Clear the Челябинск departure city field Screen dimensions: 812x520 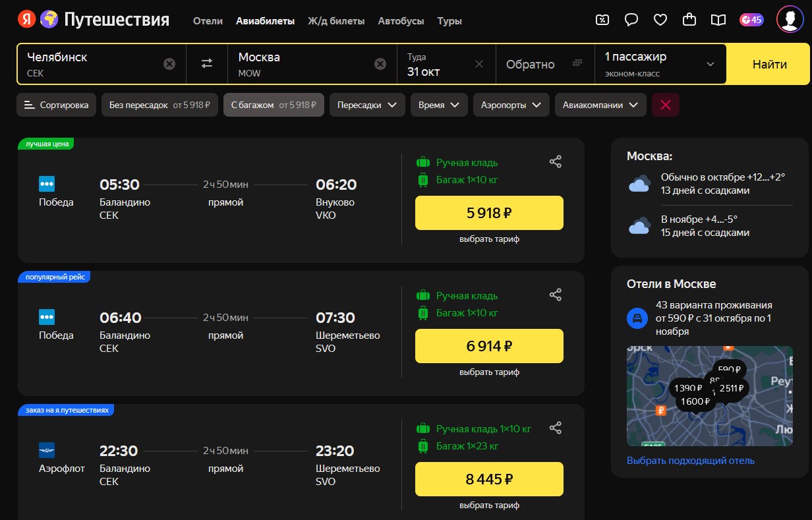pyautogui.click(x=169, y=64)
